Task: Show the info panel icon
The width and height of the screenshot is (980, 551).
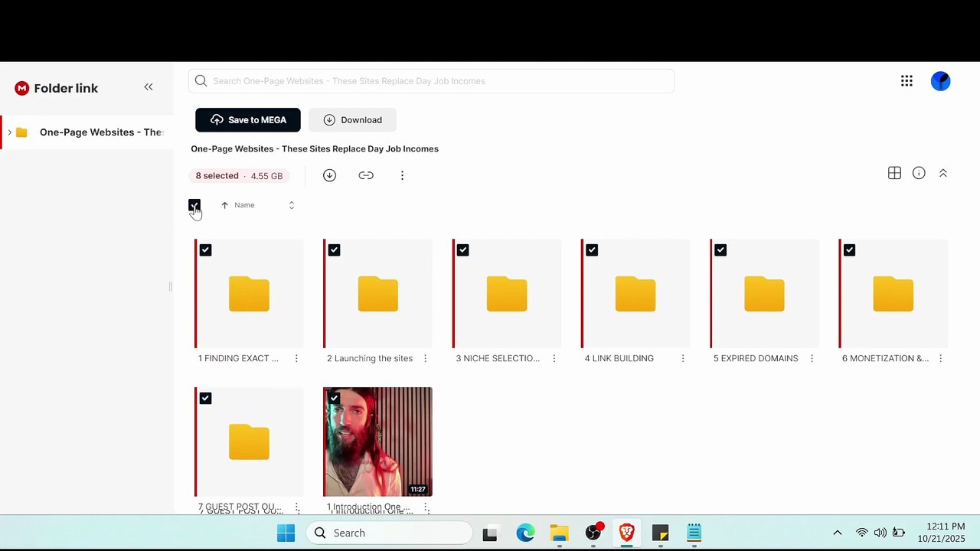Action: click(x=919, y=173)
